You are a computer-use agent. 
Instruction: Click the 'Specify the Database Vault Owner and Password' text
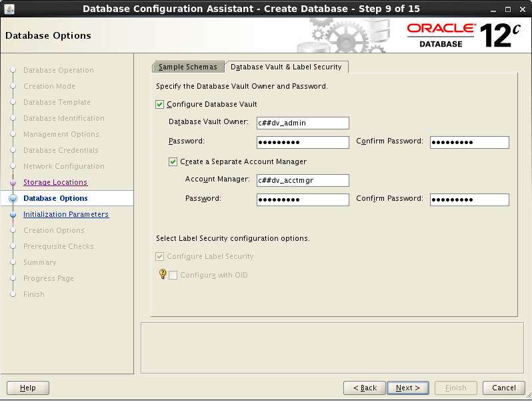coord(242,86)
